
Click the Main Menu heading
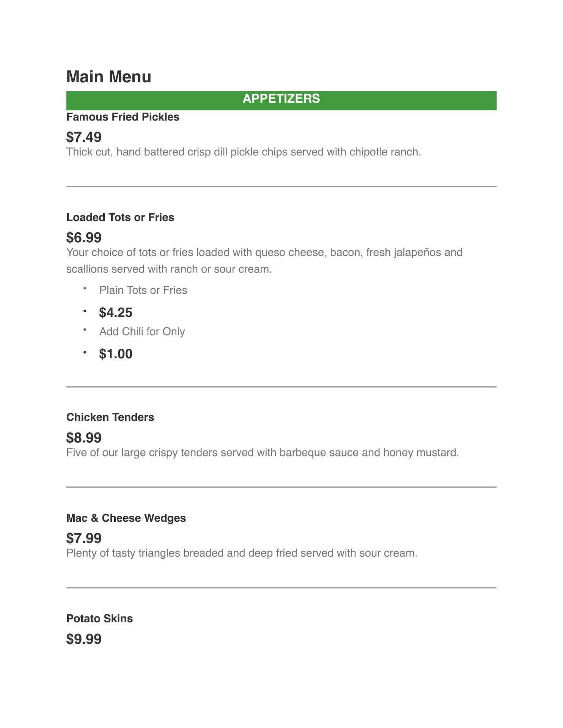click(109, 77)
